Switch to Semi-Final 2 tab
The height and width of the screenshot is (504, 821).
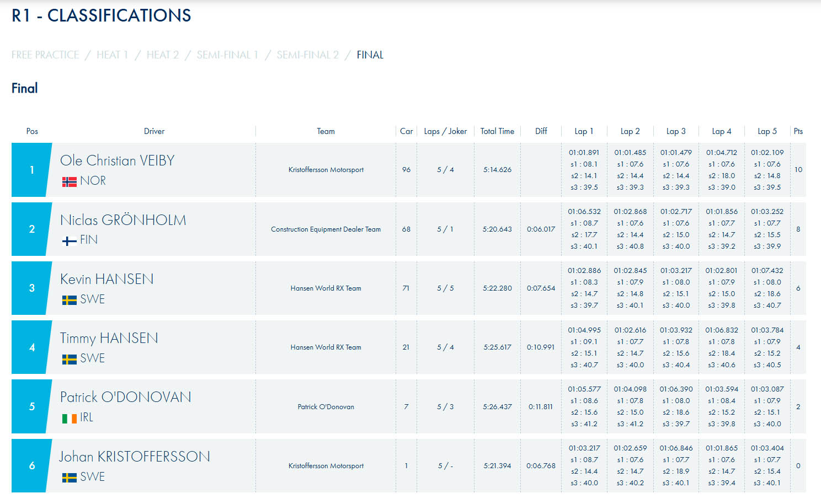[308, 55]
